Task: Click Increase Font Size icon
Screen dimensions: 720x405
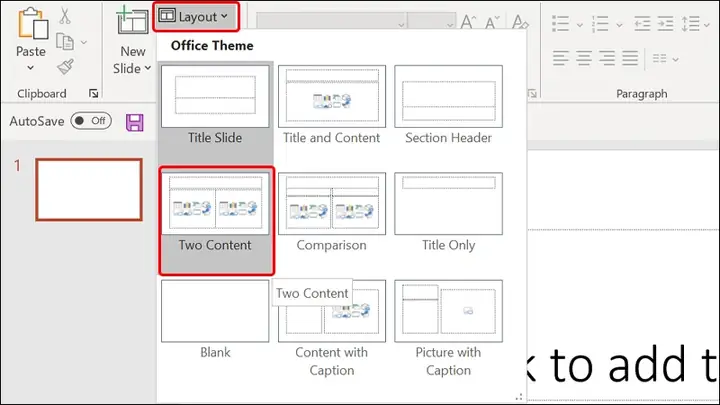Action: pos(468,22)
